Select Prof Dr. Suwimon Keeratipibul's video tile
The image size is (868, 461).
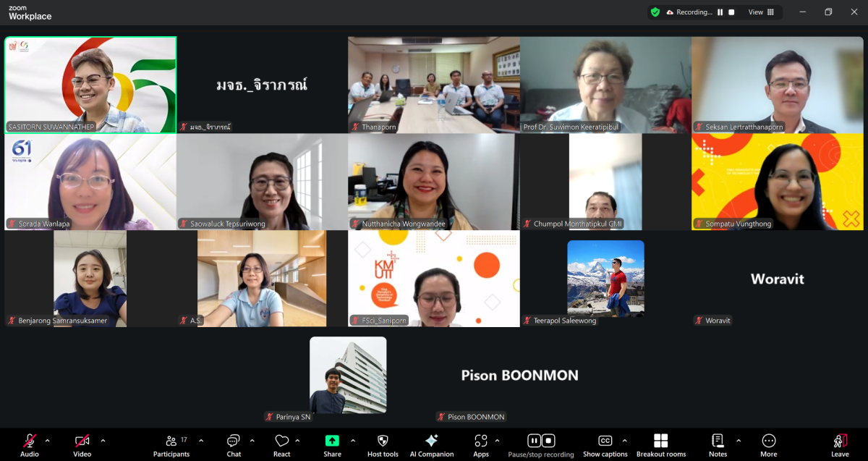(605, 85)
